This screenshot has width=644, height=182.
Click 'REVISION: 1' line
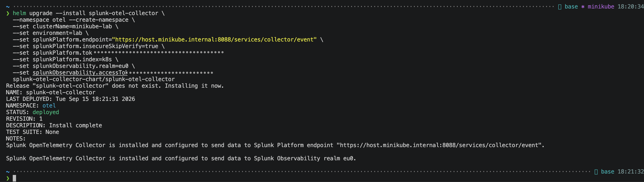pos(24,119)
